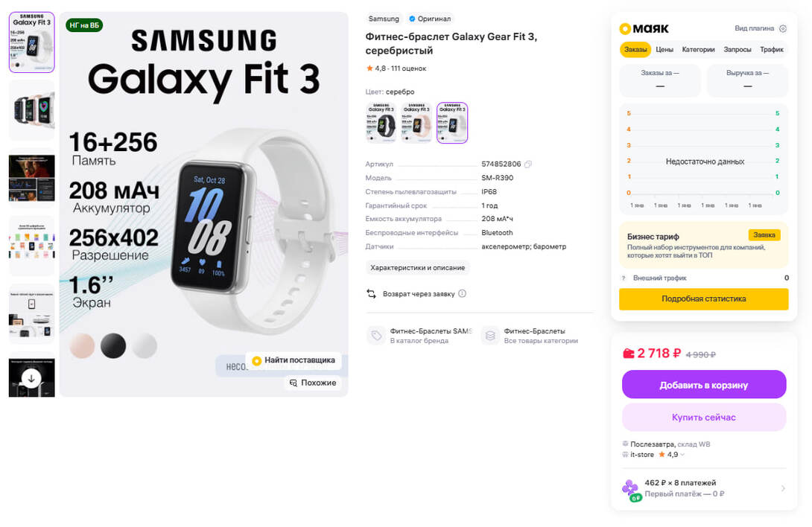
Task: Open the Трафик tab
Action: (x=772, y=50)
